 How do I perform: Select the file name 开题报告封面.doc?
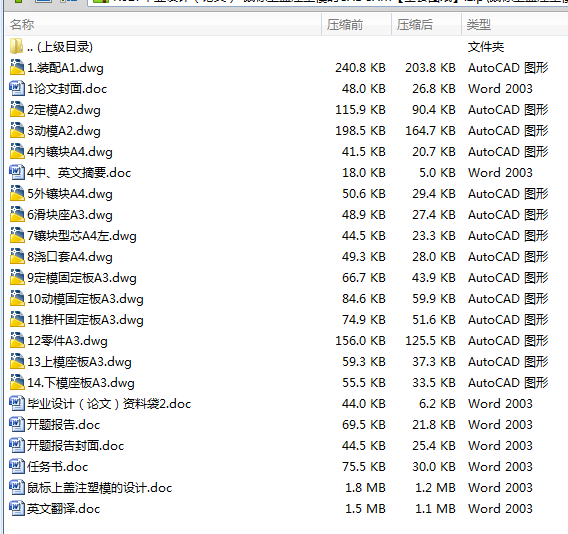(76, 446)
